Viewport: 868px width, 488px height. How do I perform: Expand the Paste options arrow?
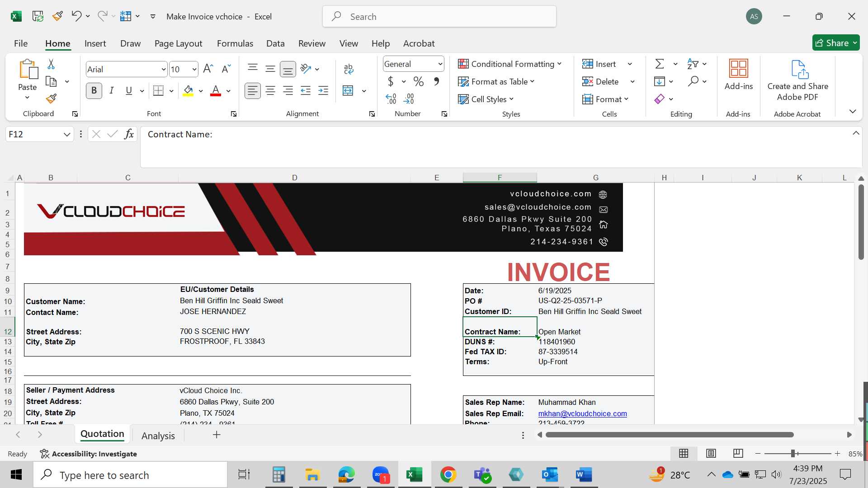(27, 98)
